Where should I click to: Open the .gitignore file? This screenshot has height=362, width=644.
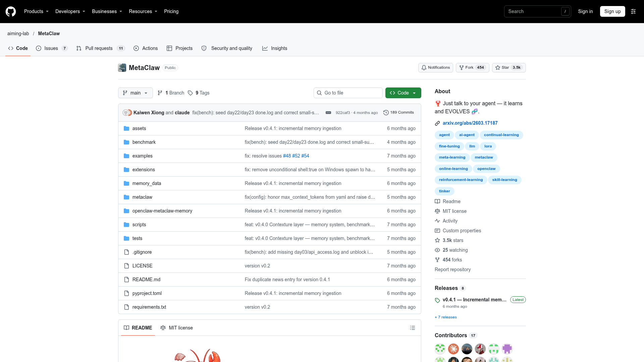click(x=142, y=252)
